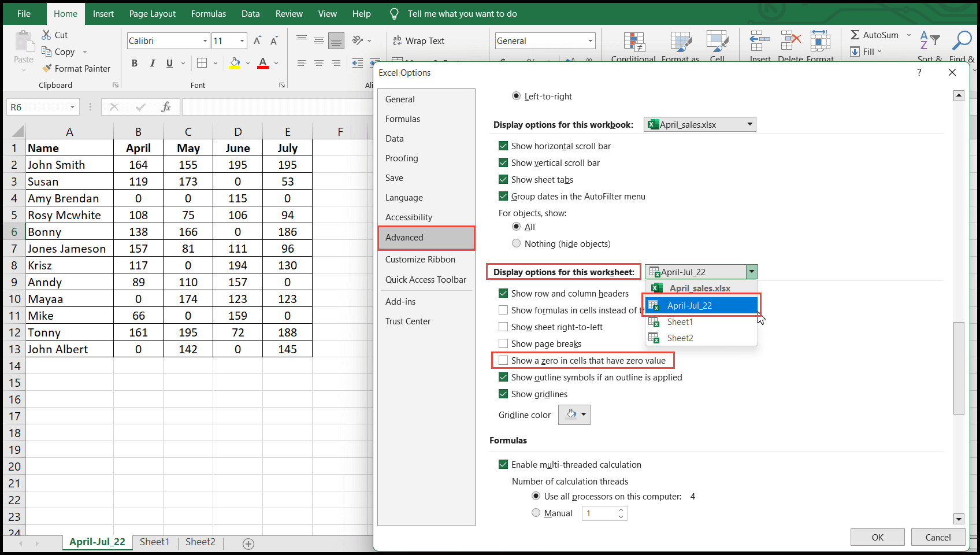Viewport: 980px width, 555px height.
Task: Click Cancel in Excel Options
Action: coord(938,537)
